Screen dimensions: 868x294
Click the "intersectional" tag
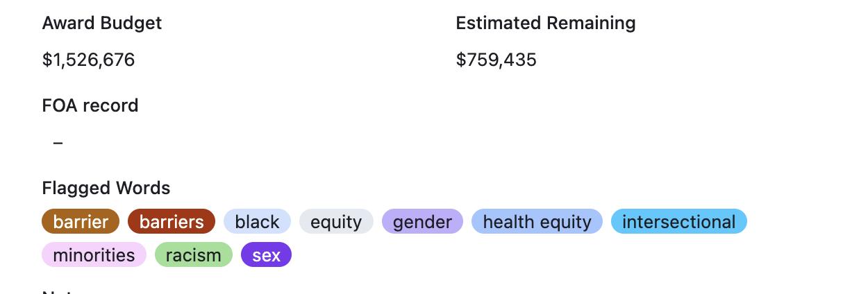pos(678,222)
